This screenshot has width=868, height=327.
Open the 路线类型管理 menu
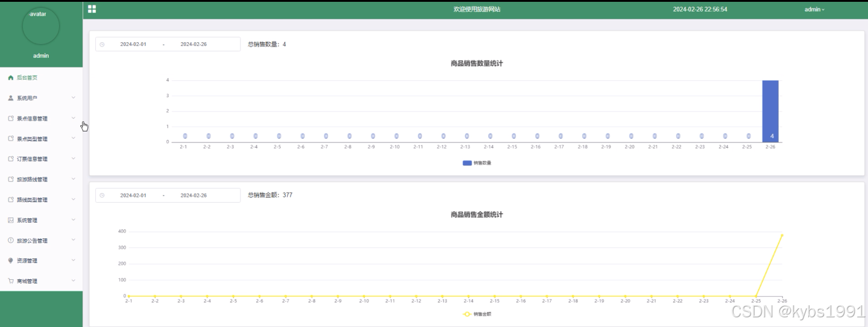[x=41, y=200]
